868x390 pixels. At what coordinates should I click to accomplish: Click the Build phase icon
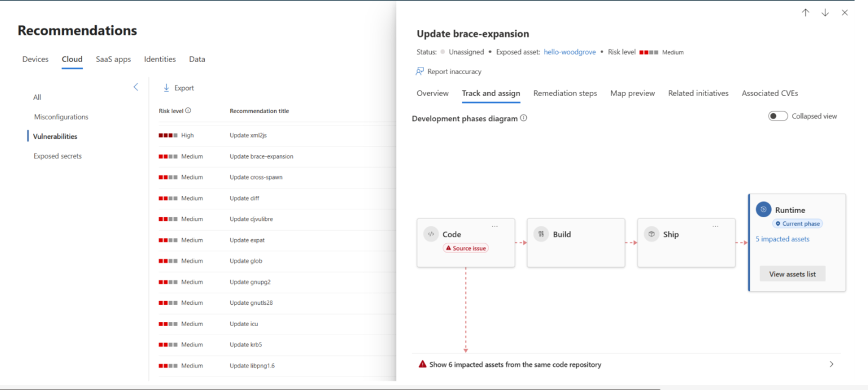coord(541,234)
